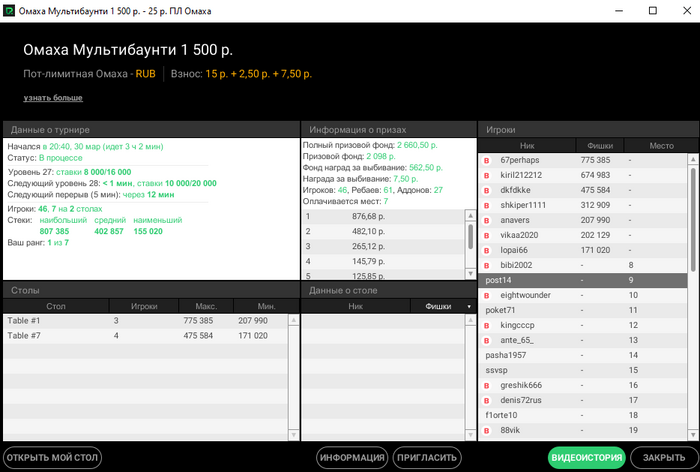This screenshot has width=700, height=472.
Task: Sort tables by the Мин. column header
Action: pos(266,306)
